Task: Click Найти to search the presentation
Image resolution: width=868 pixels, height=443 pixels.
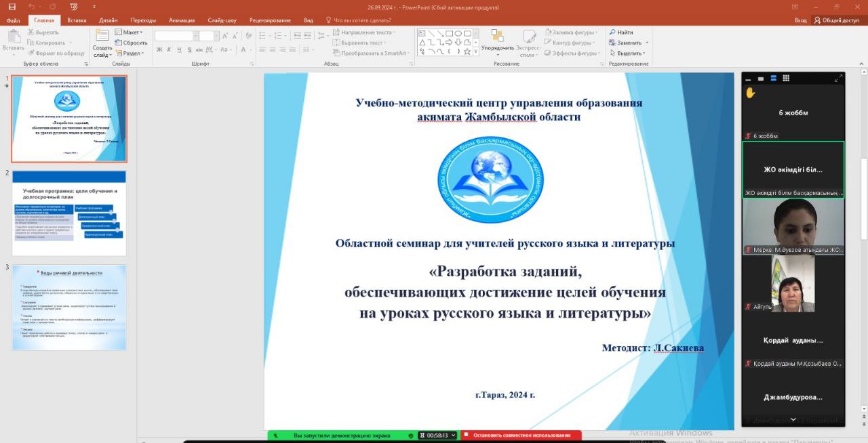Action: tap(621, 33)
